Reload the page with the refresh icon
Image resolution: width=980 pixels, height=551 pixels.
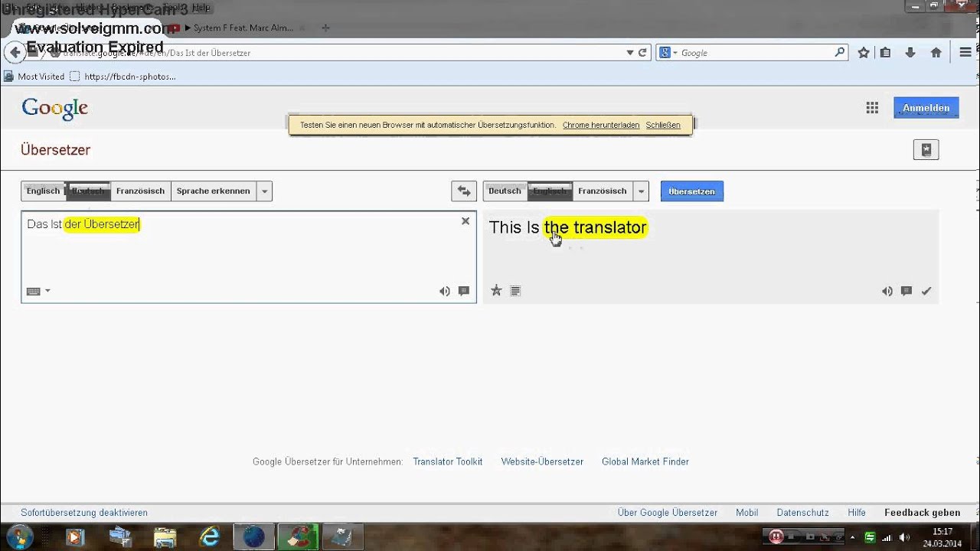click(642, 53)
